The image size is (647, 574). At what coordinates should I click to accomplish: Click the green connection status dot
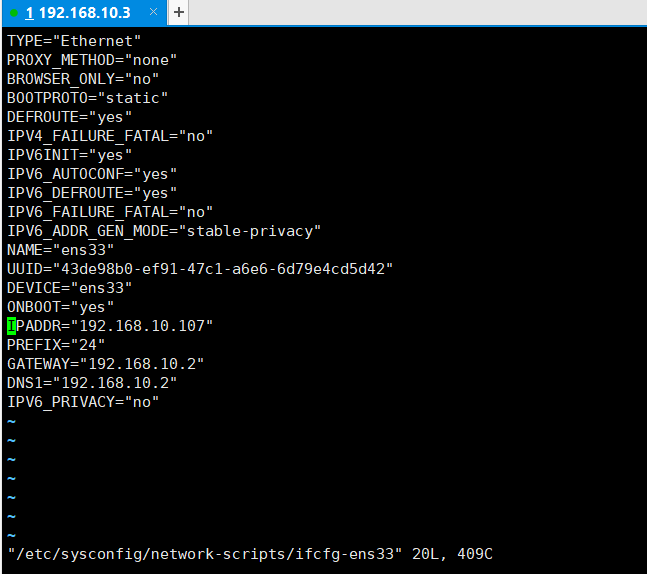[14, 13]
